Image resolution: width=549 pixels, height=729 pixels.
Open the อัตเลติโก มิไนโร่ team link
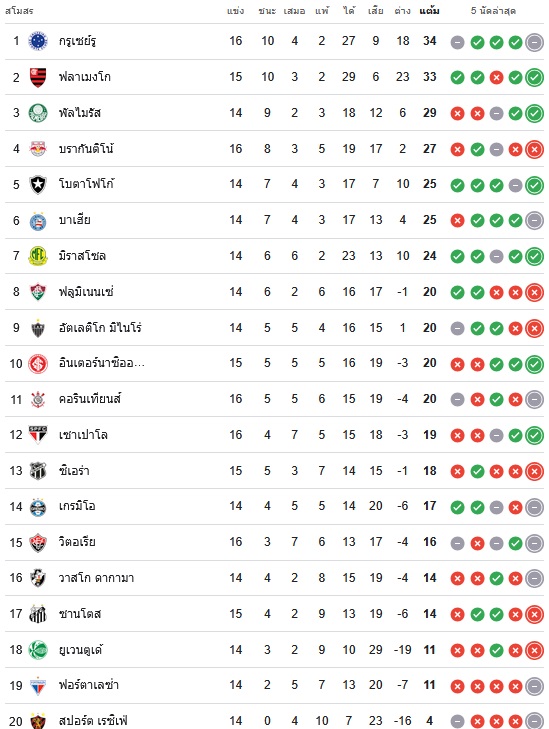(x=100, y=328)
